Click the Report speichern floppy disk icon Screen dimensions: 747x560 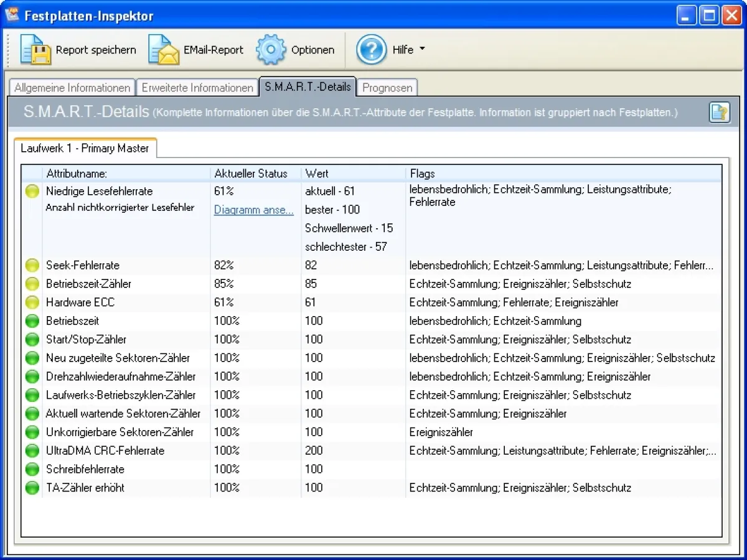35,50
